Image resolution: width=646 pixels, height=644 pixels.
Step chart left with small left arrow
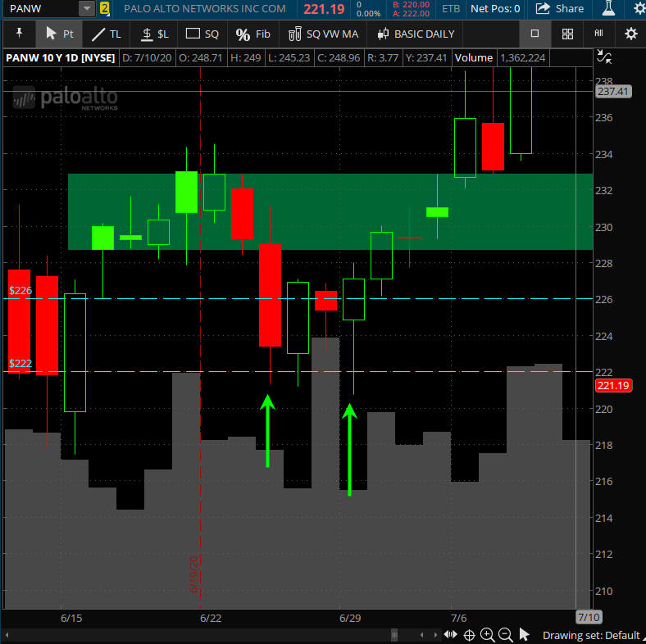tap(421, 635)
